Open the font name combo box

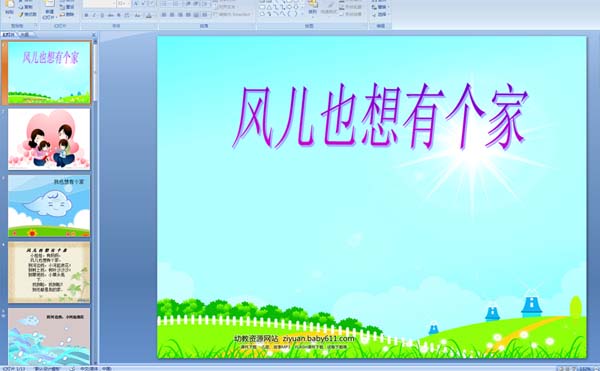[x=99, y=4]
